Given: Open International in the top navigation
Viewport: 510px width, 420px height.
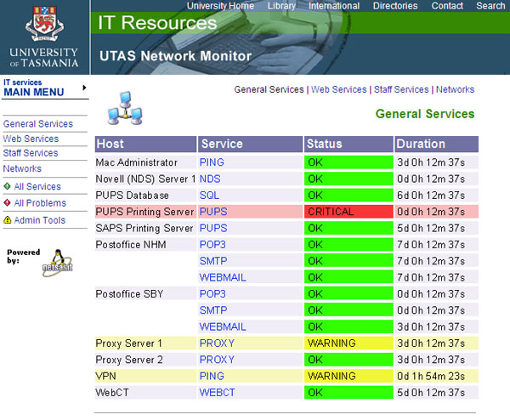Looking at the screenshot, I should [x=334, y=6].
